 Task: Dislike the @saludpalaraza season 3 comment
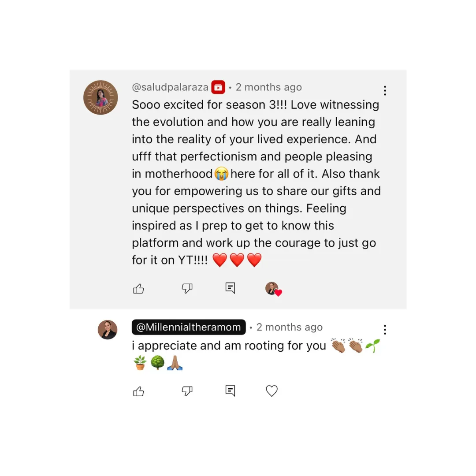pos(187,288)
